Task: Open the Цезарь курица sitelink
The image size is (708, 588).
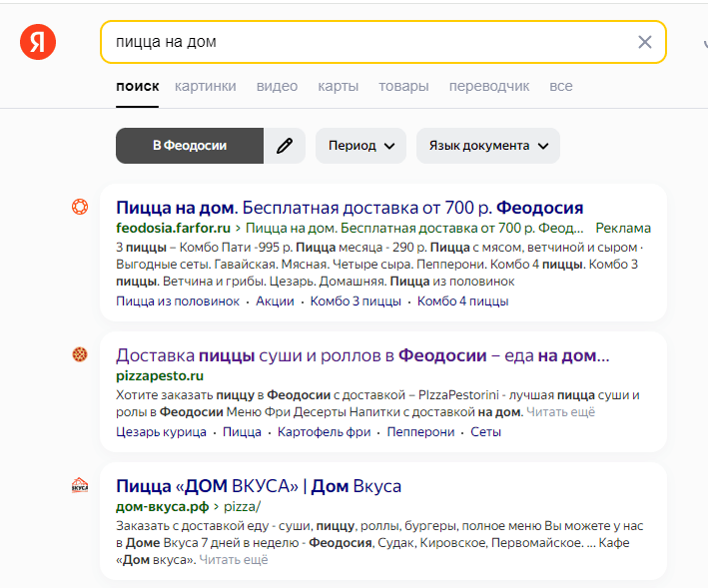Action: click(x=161, y=432)
